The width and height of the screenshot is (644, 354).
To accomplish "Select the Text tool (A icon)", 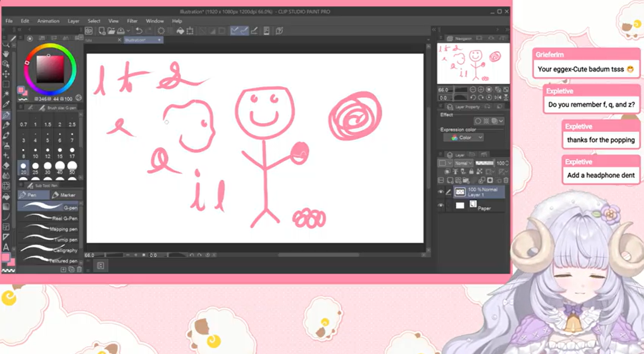I will 6,247.
